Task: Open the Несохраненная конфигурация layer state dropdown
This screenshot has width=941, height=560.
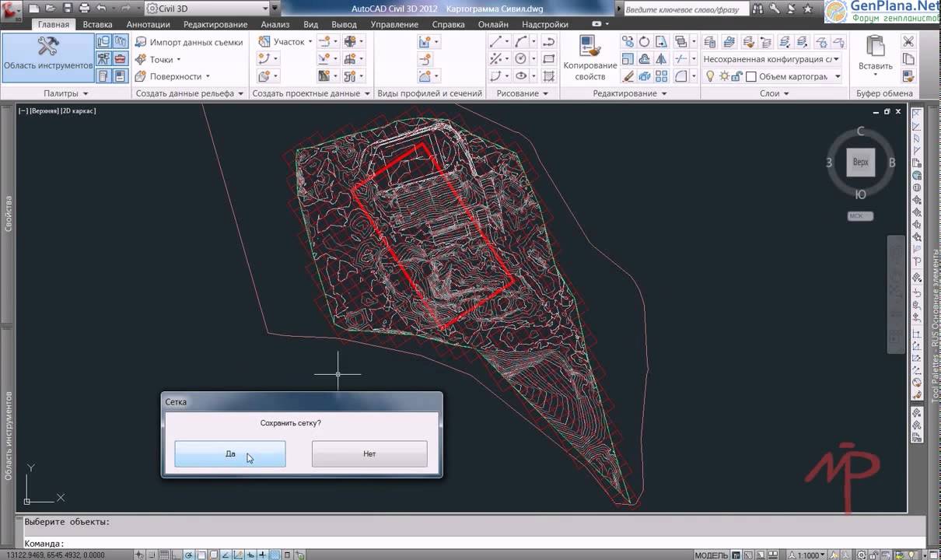Action: tap(771, 59)
